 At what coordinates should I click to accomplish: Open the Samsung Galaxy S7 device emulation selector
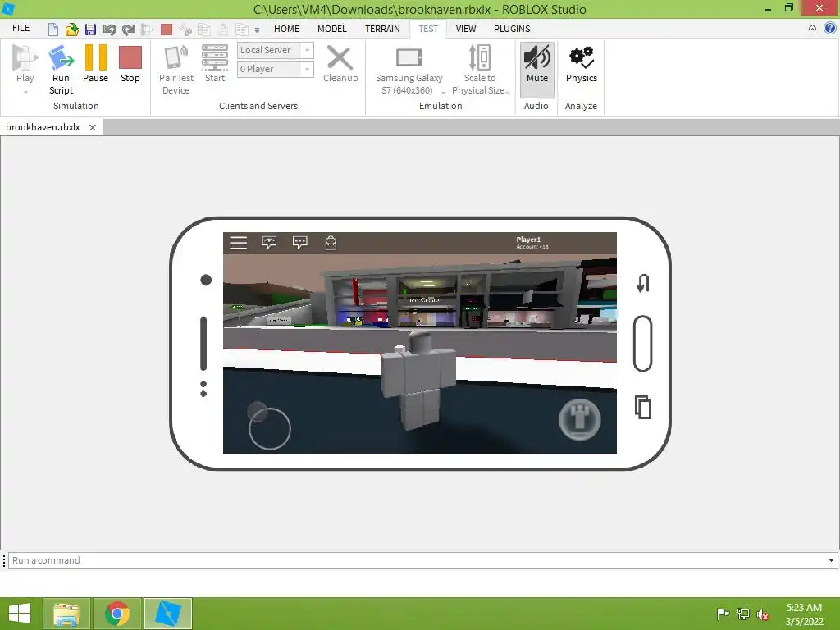click(409, 70)
